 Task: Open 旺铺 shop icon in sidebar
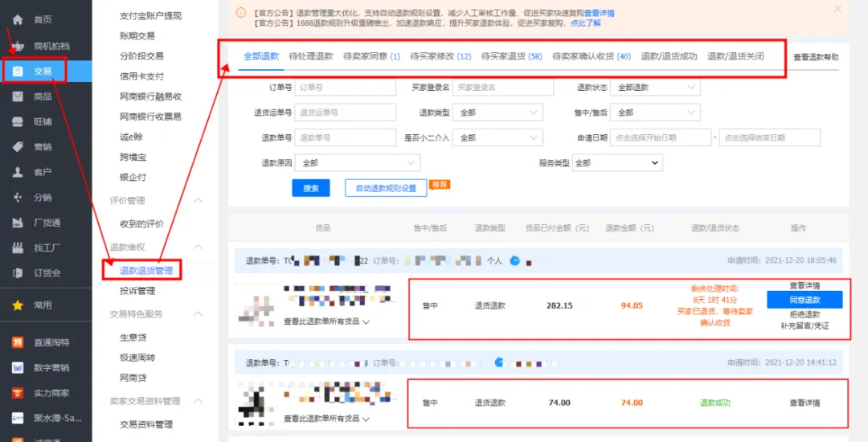17,121
